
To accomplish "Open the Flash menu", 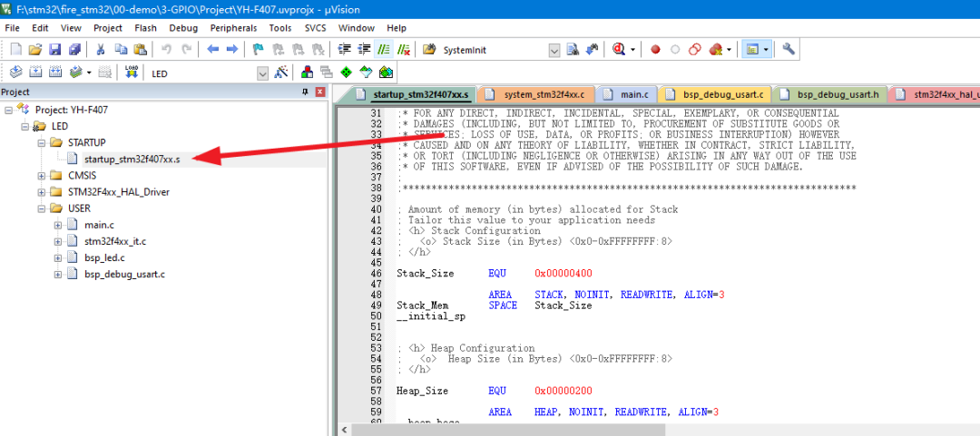I will pos(145,28).
